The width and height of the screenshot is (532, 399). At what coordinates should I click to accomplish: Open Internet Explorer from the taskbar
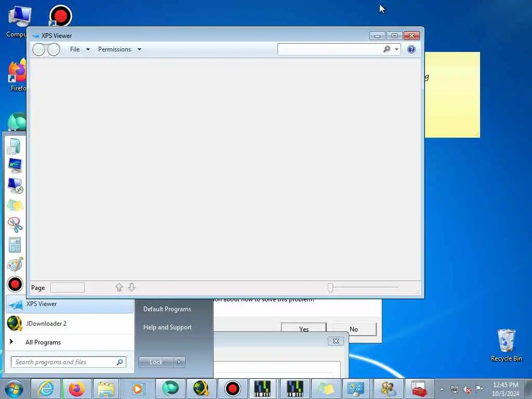coord(46,389)
